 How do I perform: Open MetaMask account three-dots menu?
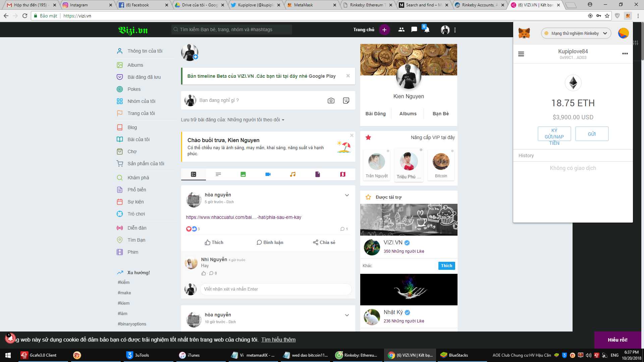625,54
